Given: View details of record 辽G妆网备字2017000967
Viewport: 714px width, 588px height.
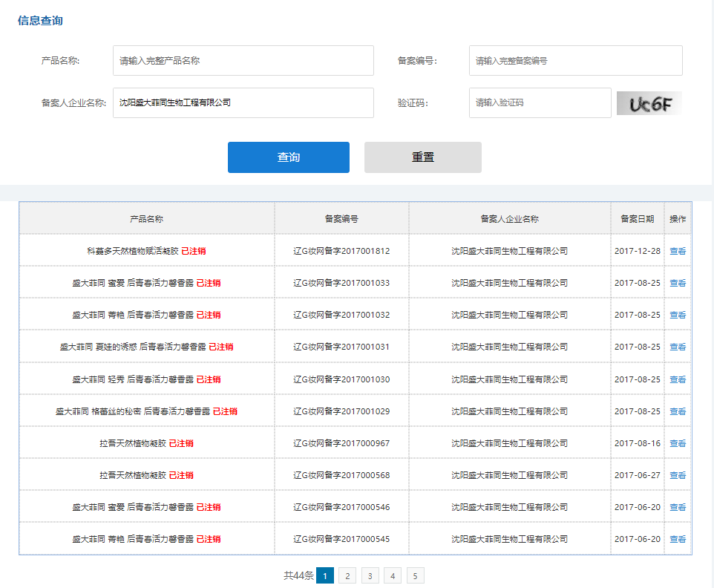Looking at the screenshot, I should pos(678,443).
